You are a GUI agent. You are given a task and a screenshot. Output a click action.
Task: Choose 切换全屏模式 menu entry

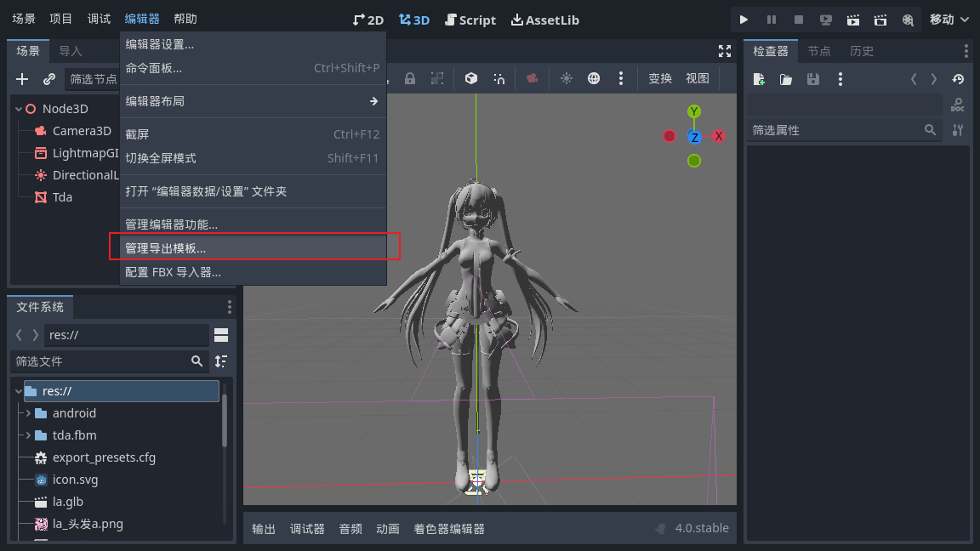[254, 158]
